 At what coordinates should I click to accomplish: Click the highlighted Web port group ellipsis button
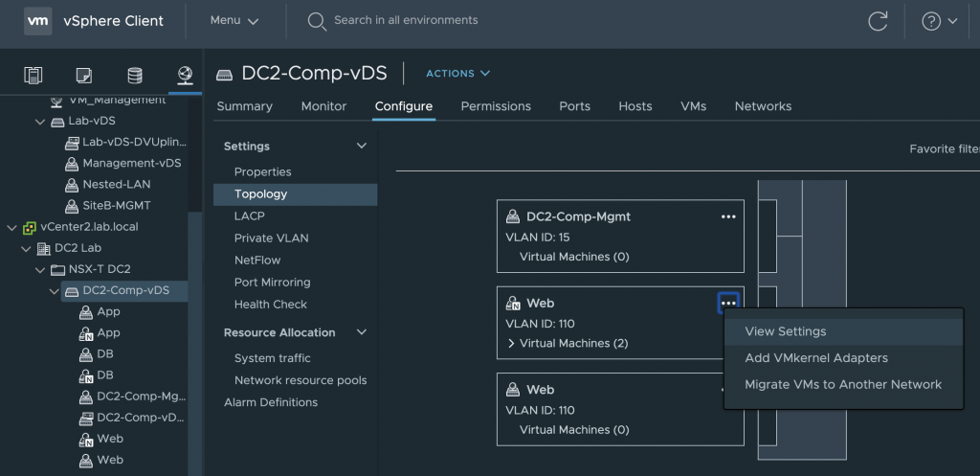[728, 303]
